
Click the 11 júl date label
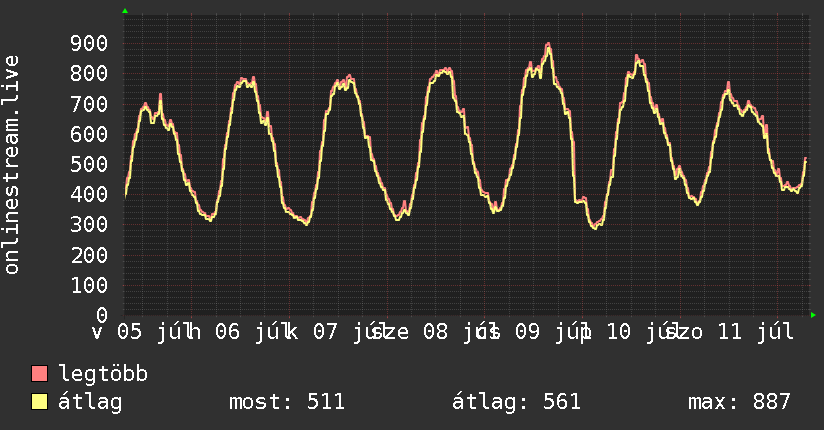[755, 332]
